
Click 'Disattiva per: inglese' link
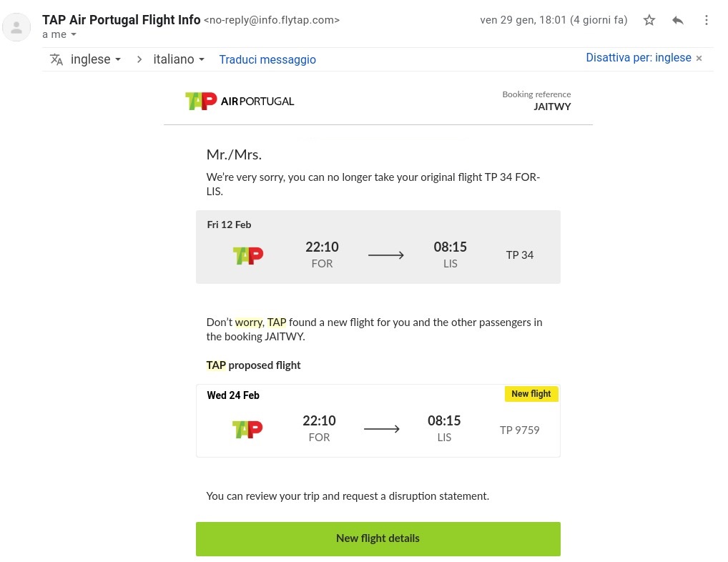coord(639,57)
